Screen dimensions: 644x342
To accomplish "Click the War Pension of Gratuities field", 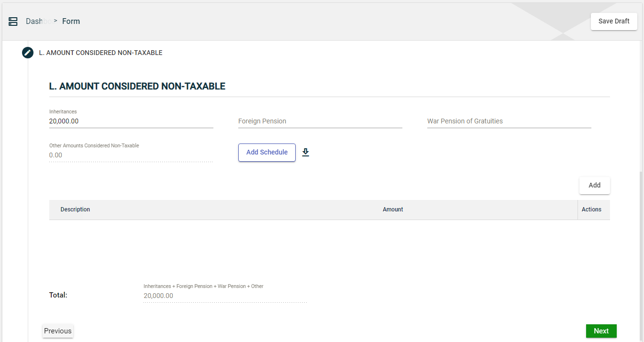I will point(509,121).
